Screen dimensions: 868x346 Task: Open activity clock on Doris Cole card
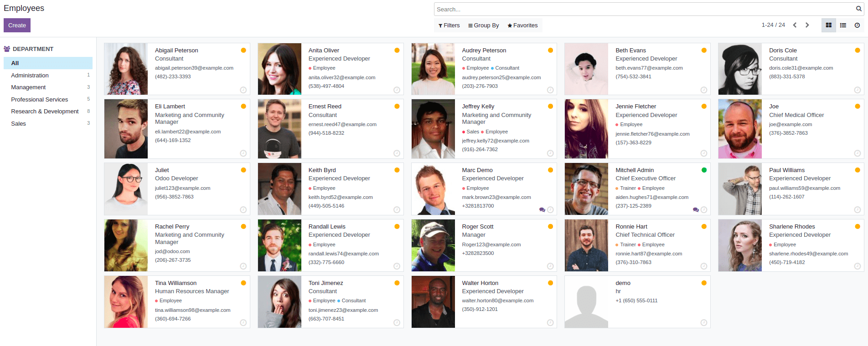click(x=857, y=90)
